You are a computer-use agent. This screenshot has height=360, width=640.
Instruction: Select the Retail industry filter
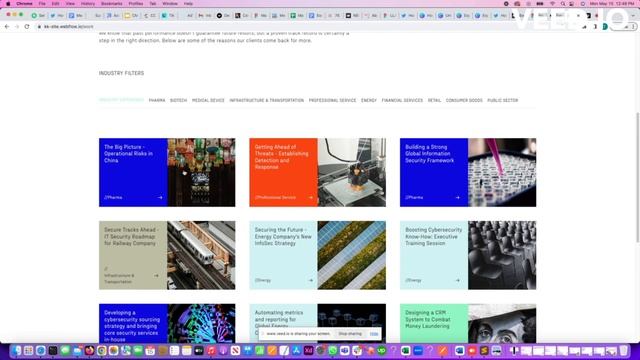pos(434,100)
